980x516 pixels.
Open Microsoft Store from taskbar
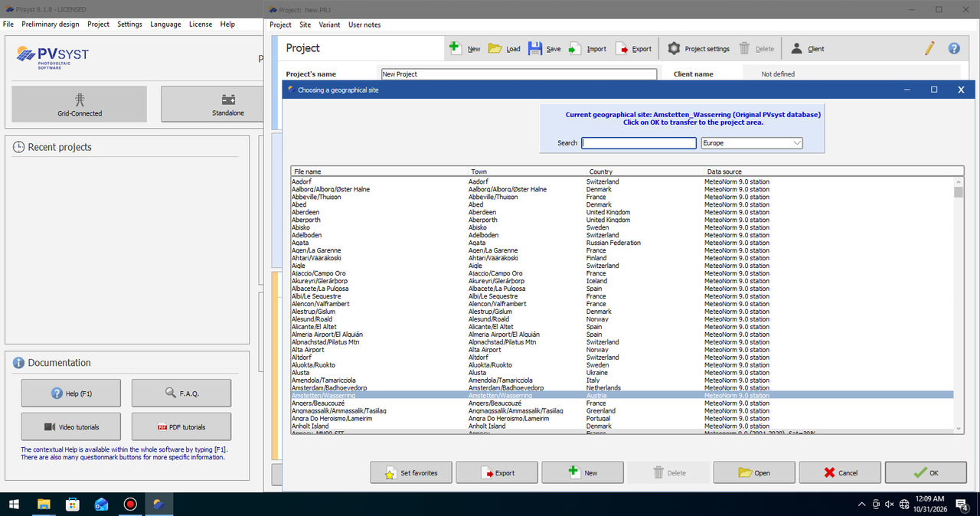click(73, 504)
